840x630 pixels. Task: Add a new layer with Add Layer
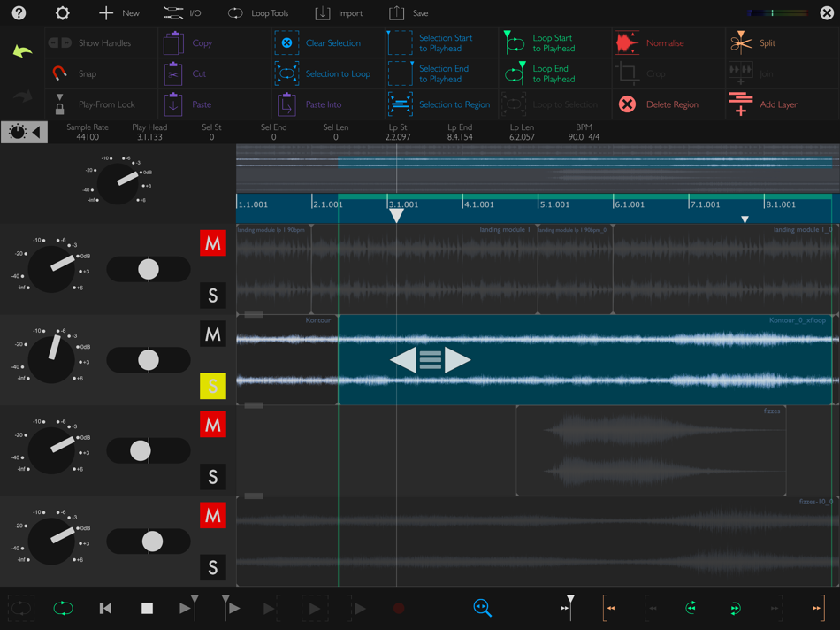(x=741, y=104)
